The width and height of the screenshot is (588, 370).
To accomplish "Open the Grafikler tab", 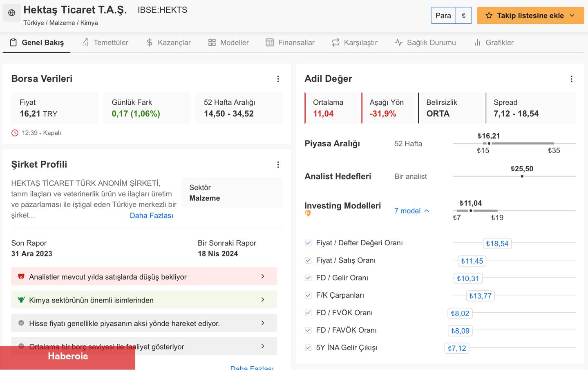I will point(494,43).
